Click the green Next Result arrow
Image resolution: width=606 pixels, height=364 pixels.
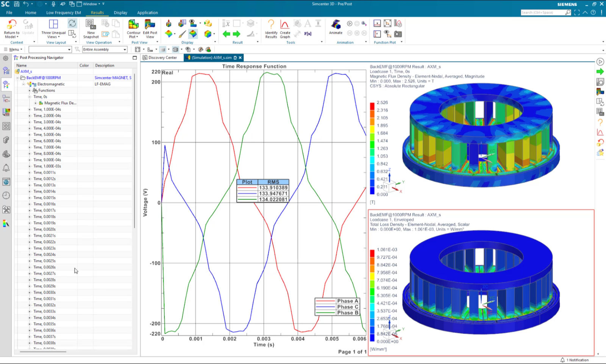tap(237, 34)
